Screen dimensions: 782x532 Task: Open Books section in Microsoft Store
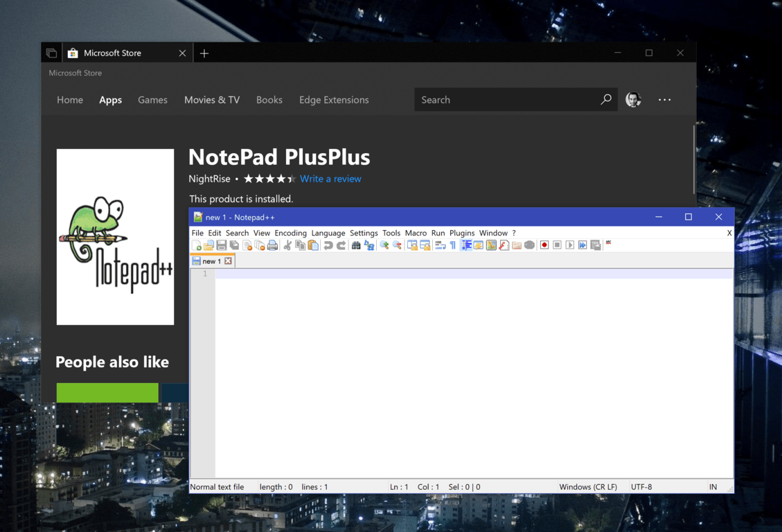[x=269, y=100]
